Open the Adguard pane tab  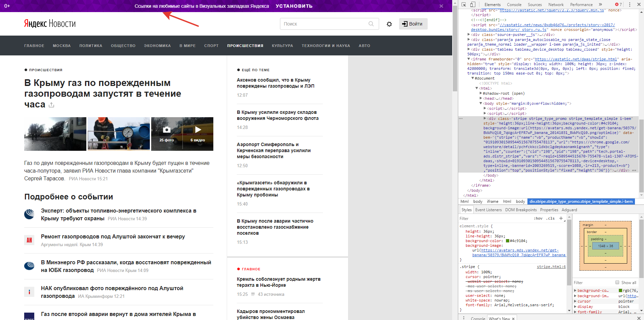[x=569, y=210]
